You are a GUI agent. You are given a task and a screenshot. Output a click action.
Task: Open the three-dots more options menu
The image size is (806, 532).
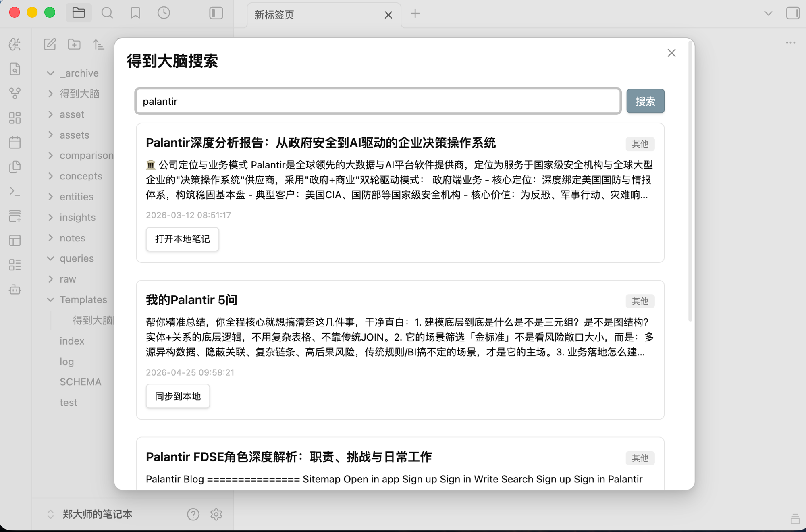791,43
